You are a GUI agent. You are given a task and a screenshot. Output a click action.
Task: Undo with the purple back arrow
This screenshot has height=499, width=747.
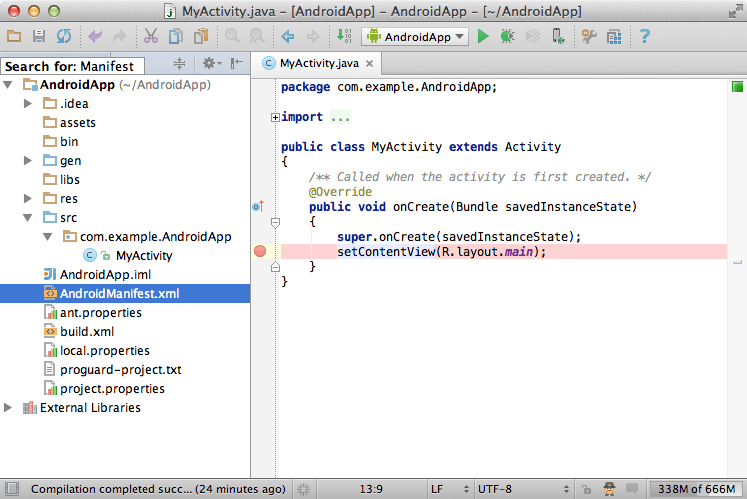pyautogui.click(x=95, y=36)
